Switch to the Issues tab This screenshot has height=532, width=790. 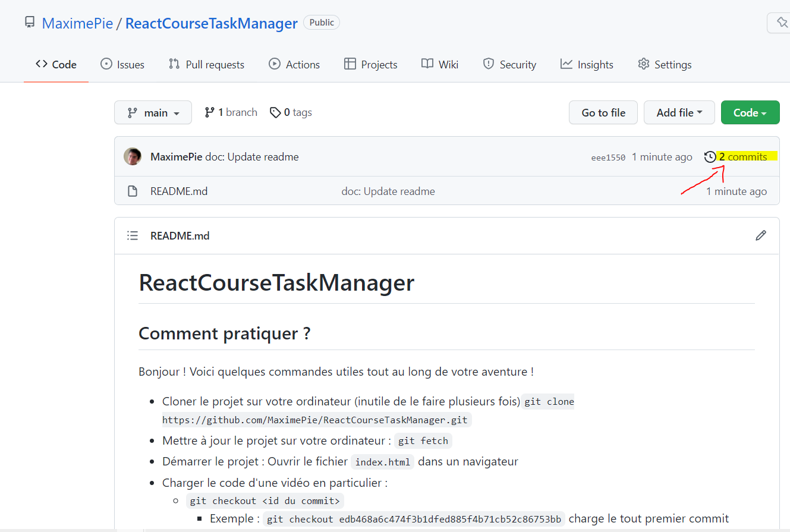122,64
